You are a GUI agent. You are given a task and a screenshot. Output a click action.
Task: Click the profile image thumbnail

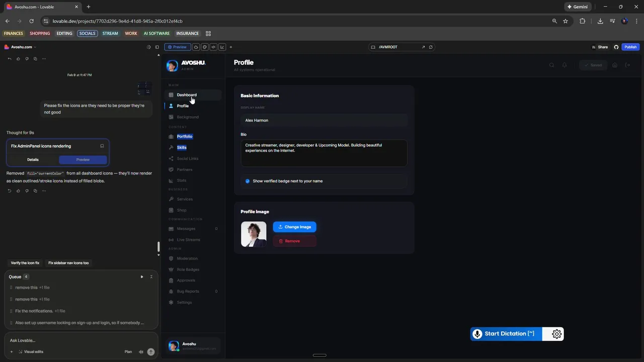click(254, 234)
